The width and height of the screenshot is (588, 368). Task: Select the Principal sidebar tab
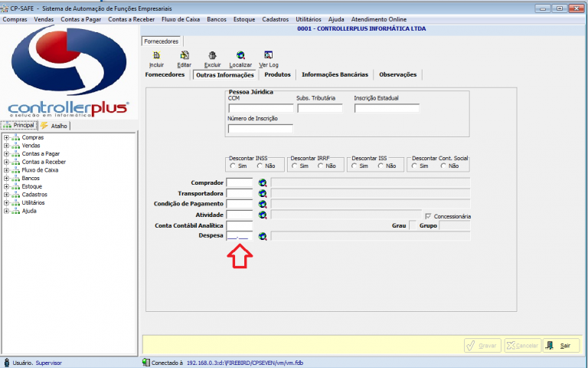coord(18,126)
